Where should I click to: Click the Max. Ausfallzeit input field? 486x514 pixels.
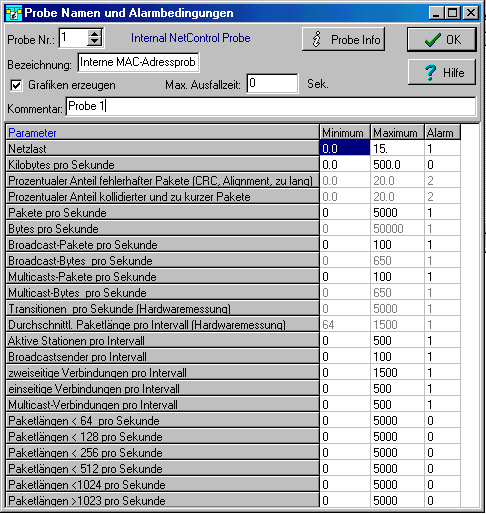[272, 83]
